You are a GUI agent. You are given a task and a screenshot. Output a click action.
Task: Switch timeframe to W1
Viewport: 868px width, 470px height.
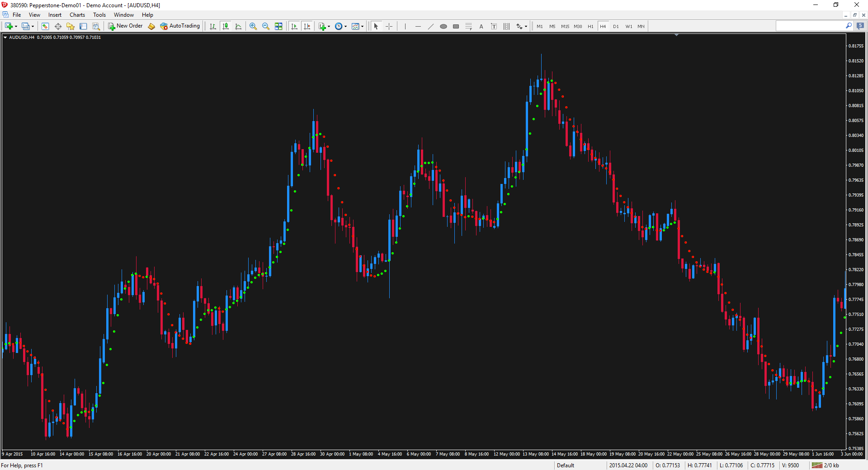pyautogui.click(x=629, y=26)
